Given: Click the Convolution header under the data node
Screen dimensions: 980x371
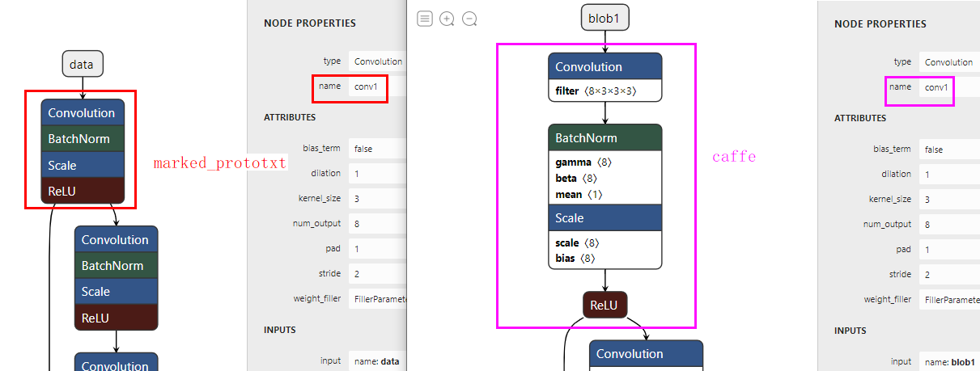Looking at the screenshot, I should [83, 113].
